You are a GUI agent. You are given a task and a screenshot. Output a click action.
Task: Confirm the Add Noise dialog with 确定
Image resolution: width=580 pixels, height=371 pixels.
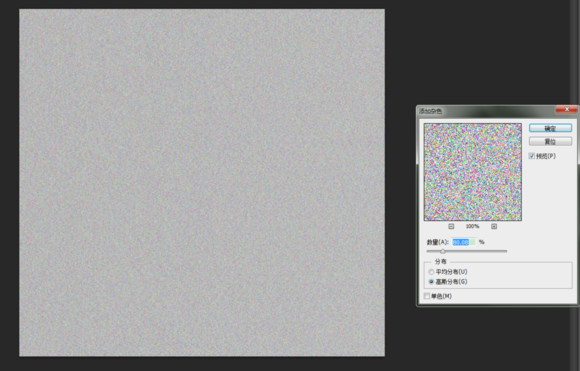(550, 128)
